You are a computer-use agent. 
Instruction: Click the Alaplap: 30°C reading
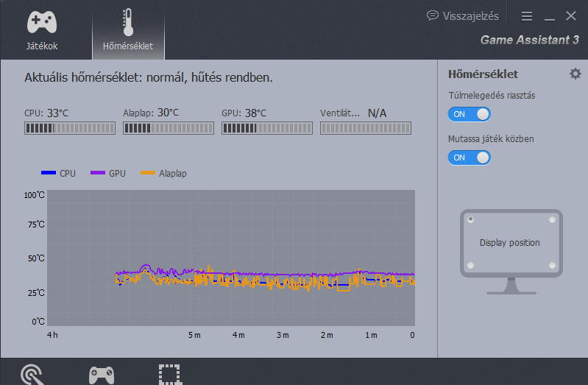click(x=151, y=113)
